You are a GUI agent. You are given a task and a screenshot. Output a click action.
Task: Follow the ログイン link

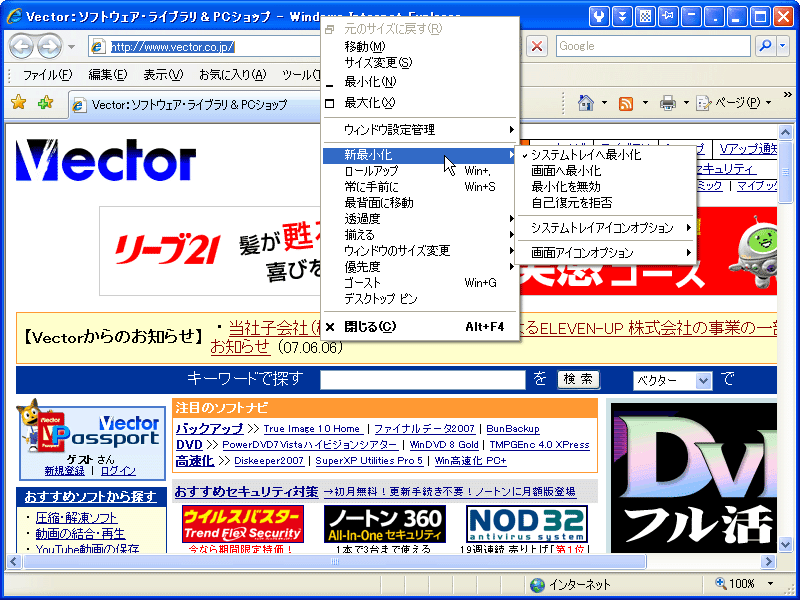[x=118, y=471]
